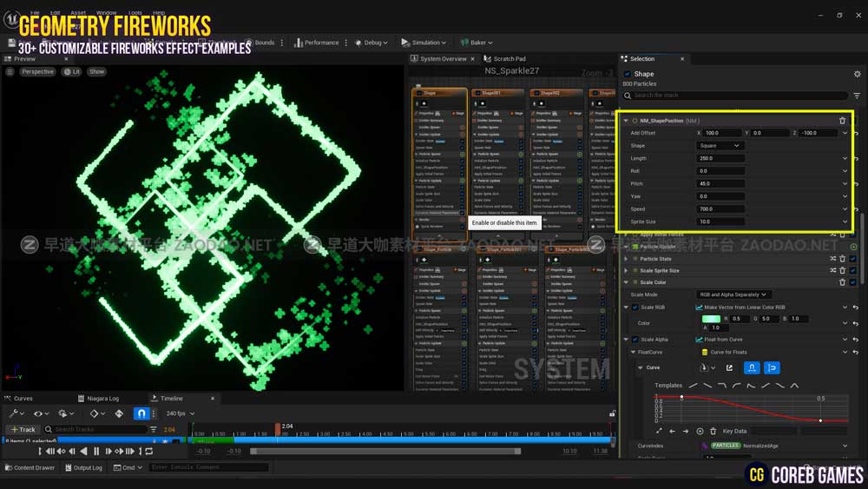Toggle the Scale RGB checkbox
Image resolution: width=868 pixels, height=489 pixels.
point(635,307)
